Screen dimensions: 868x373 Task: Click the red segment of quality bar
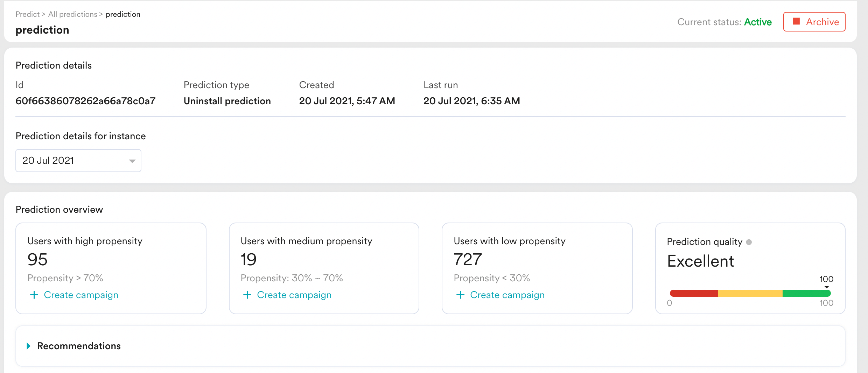pos(694,293)
